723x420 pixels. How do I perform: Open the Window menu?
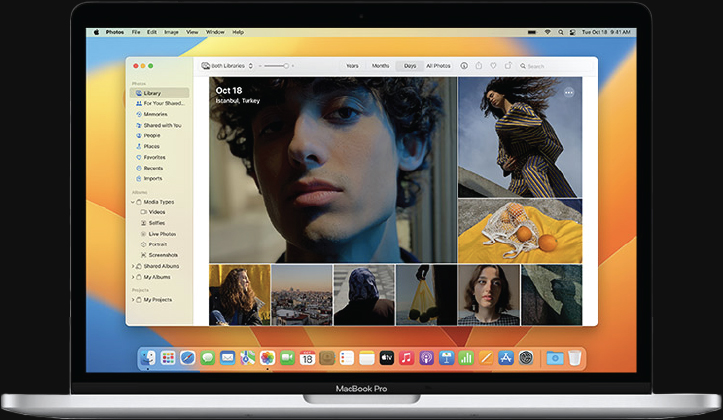pos(215,32)
